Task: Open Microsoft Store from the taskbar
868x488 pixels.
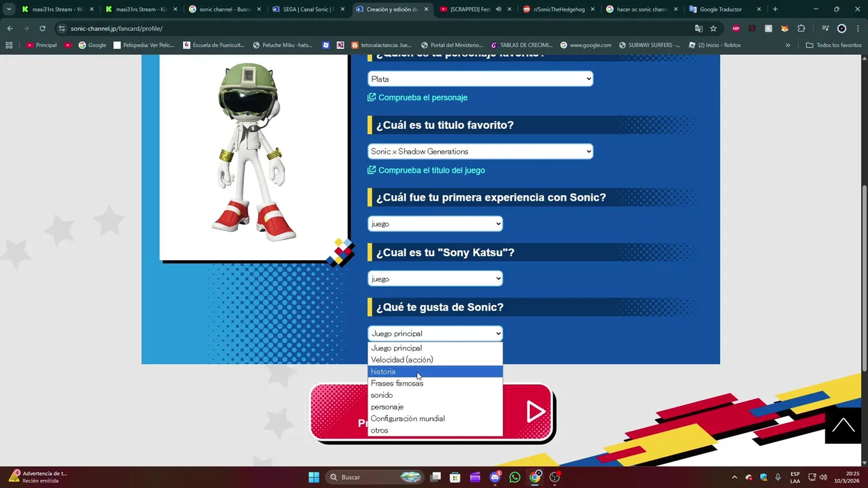Action: 455,477
